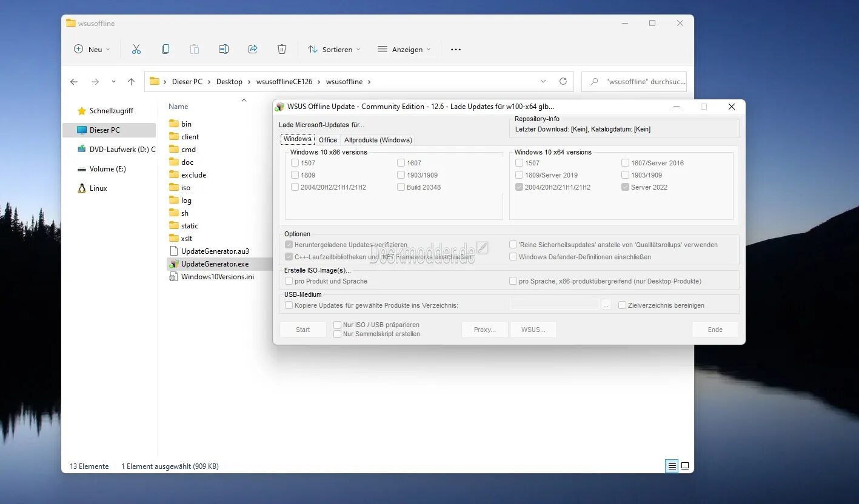Viewport: 859px width, 504px height.
Task: Click the wsusoffline search field
Action: 634,81
